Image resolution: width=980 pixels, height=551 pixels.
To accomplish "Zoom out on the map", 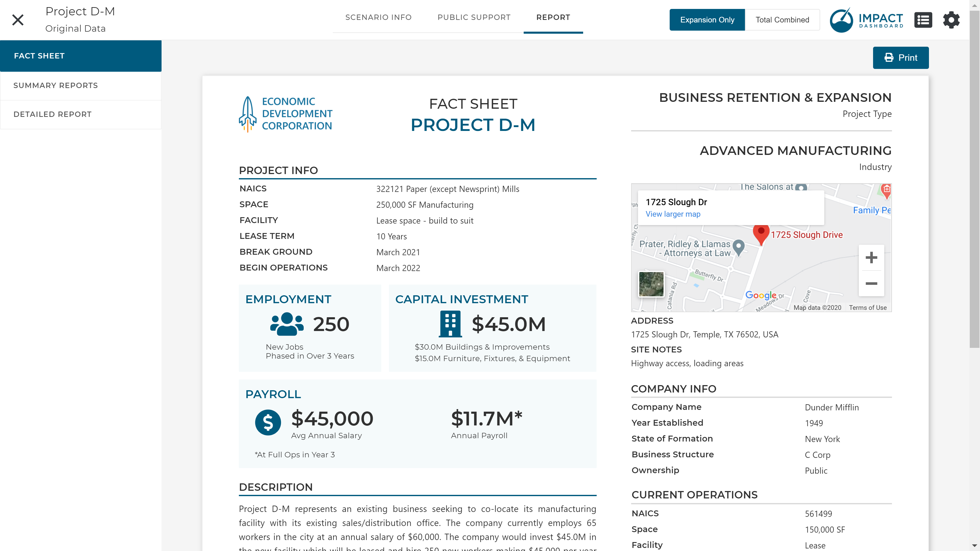I will (x=871, y=284).
